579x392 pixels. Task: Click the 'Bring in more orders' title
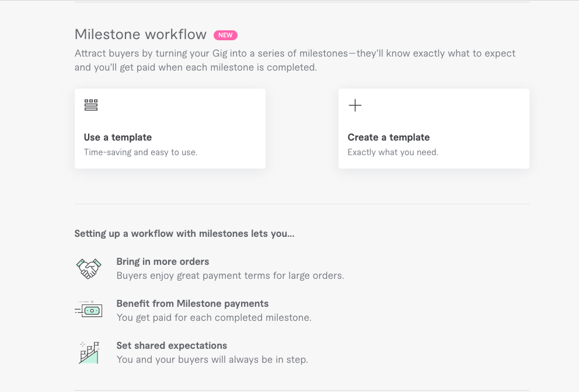point(163,261)
